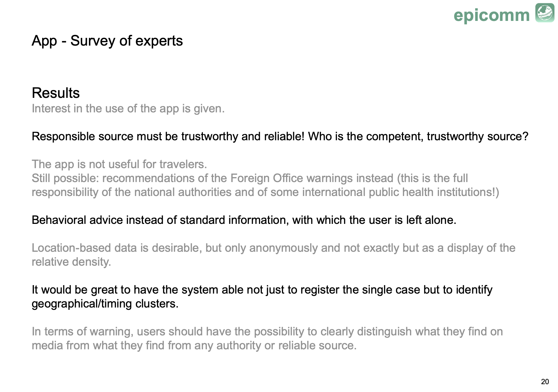Select "The app is not useful for travelers" line
The image size is (558, 392).
click(x=119, y=164)
